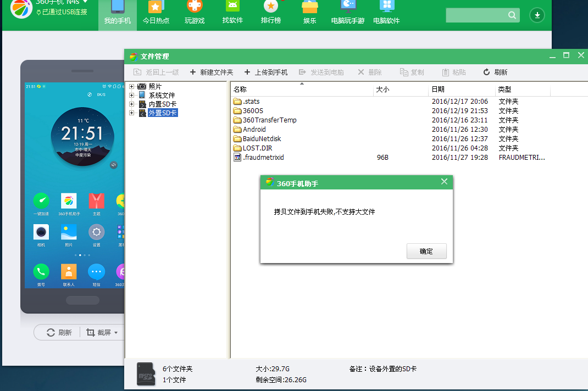This screenshot has width=588, height=391.
Task: Click the microSD card icon in status bar
Action: click(x=146, y=373)
